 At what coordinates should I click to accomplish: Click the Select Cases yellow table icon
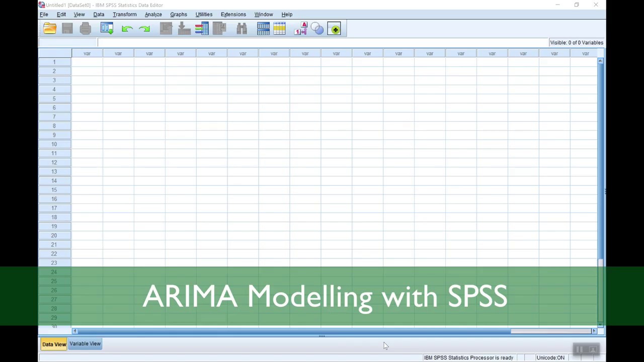280,29
